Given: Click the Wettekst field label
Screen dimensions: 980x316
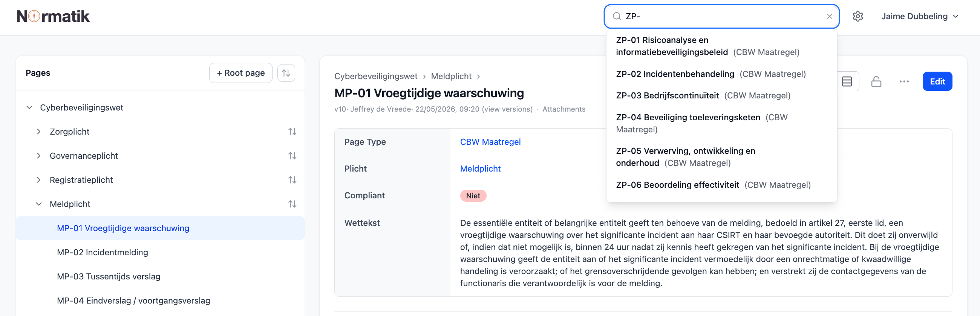Looking at the screenshot, I should click(362, 223).
